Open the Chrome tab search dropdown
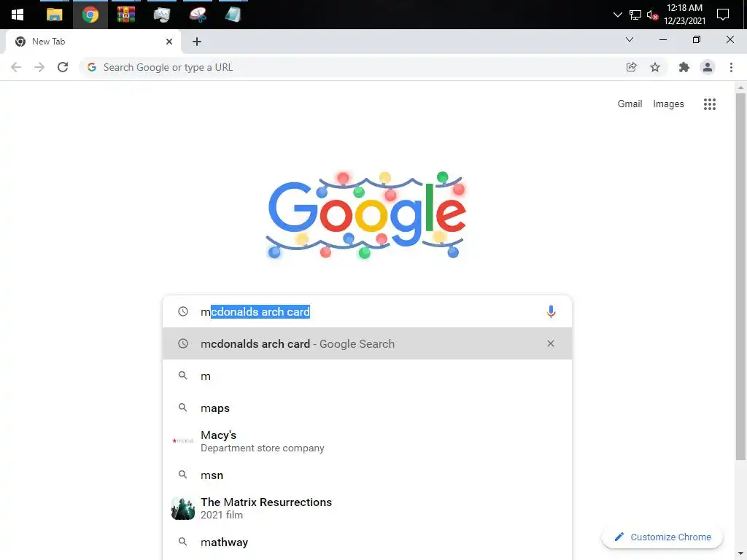747x560 pixels. click(x=630, y=39)
